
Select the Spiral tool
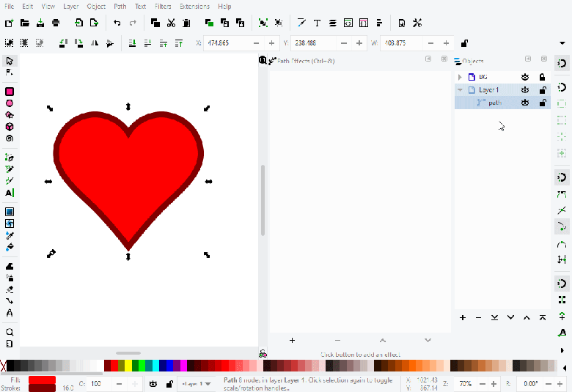10,138
